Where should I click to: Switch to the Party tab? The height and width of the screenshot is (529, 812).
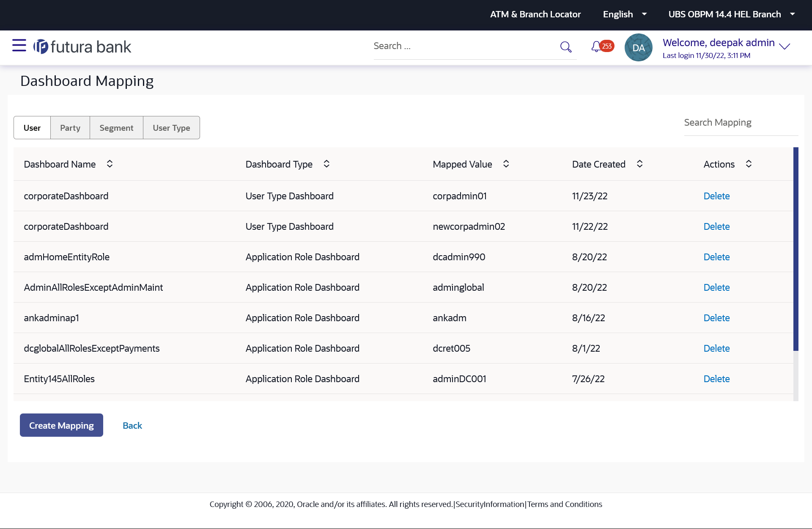70,128
